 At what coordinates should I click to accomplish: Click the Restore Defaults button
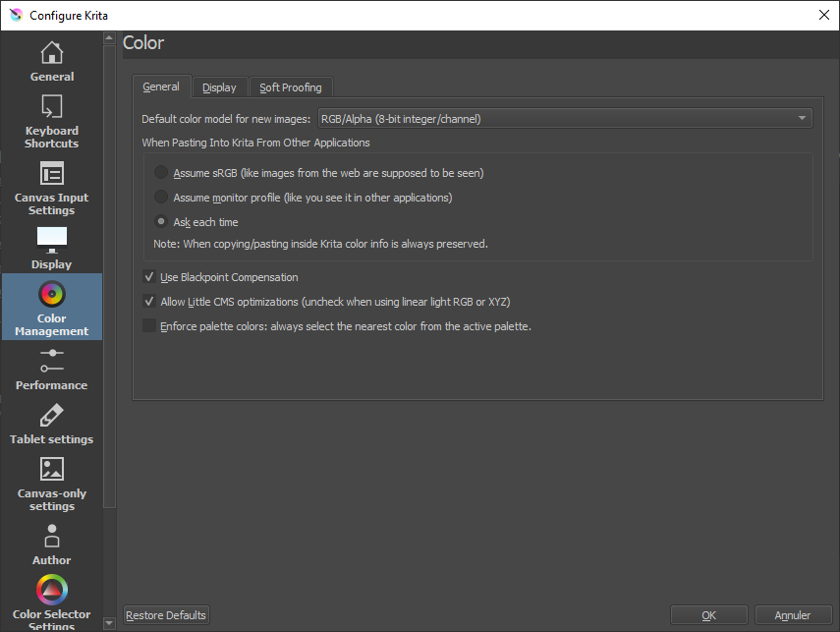tap(166, 615)
